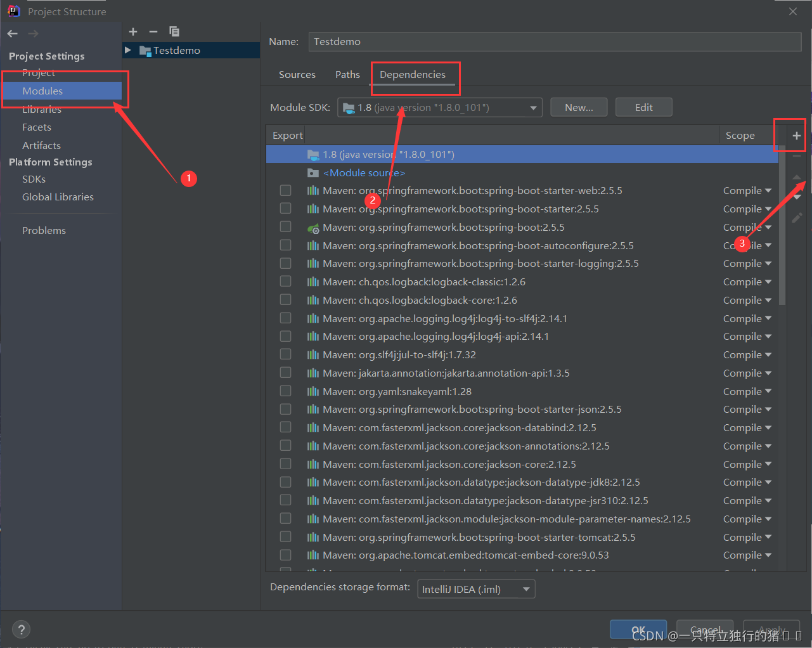Screen dimensions: 812x648
Task: Click the New... SDK button
Action: [579, 107]
